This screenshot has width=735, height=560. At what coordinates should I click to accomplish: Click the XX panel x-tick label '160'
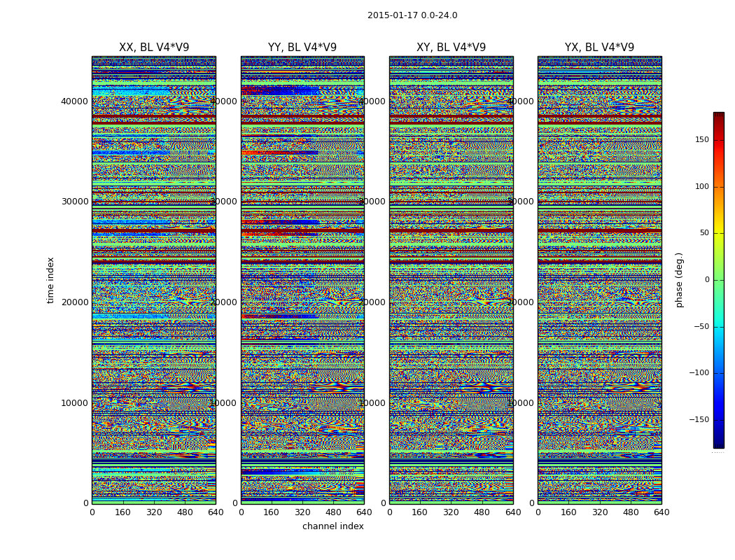pyautogui.click(x=122, y=512)
